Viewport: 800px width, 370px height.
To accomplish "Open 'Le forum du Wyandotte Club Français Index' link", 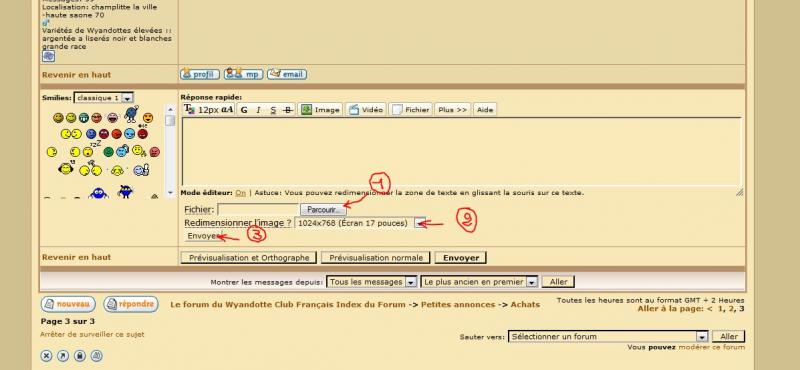I will tap(288, 305).
